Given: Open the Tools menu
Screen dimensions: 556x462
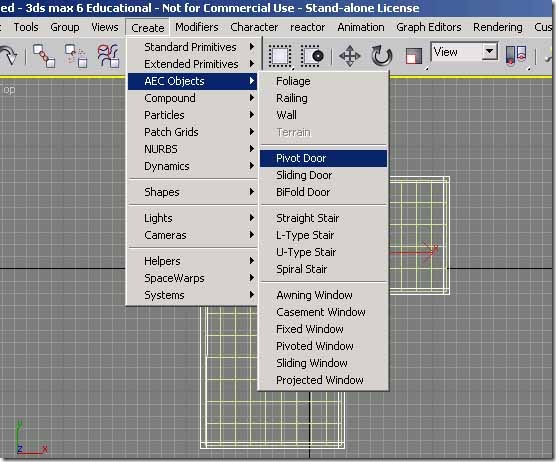Looking at the screenshot, I should tap(26, 27).
